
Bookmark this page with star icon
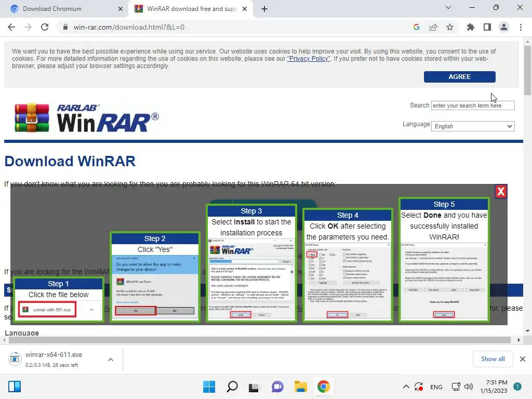pos(450,27)
